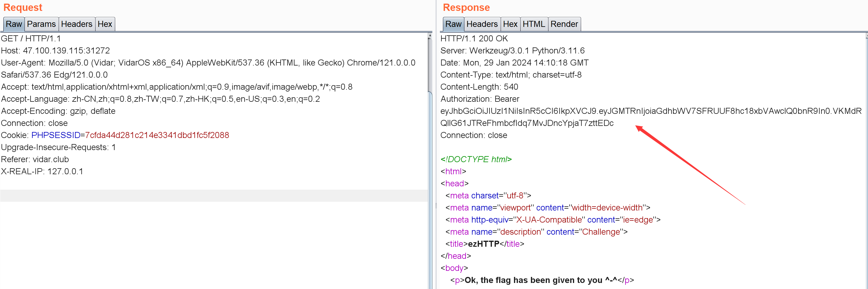
Task: Open the Request Hex tab
Action: pyautogui.click(x=105, y=24)
